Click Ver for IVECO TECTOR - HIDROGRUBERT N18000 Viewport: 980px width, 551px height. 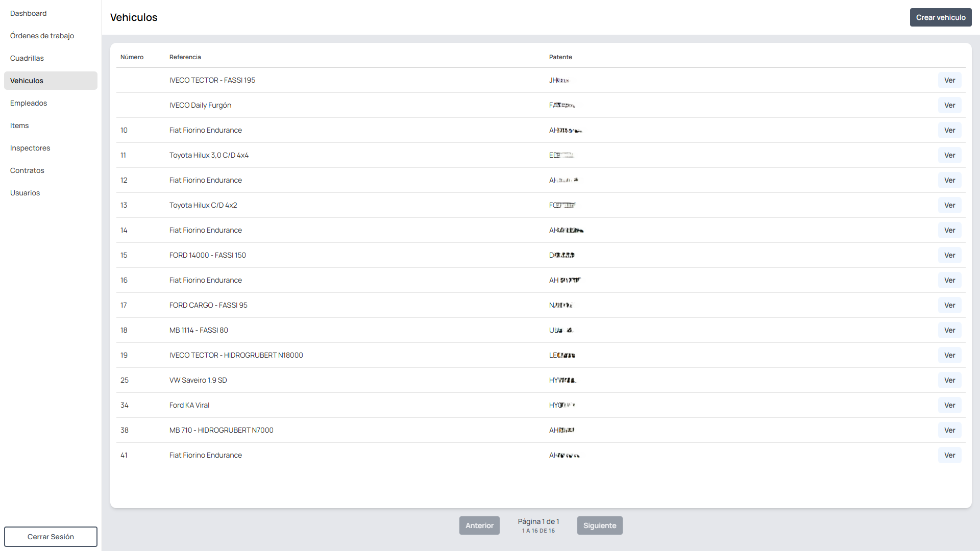click(949, 355)
